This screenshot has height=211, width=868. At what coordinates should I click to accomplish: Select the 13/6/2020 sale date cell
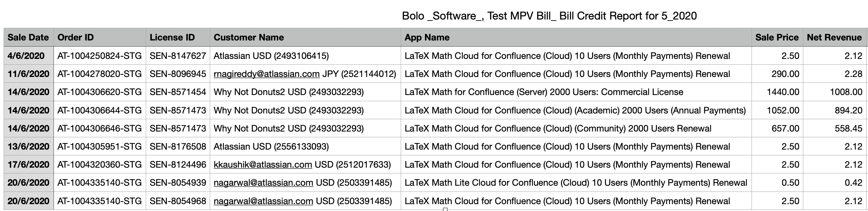28,147
